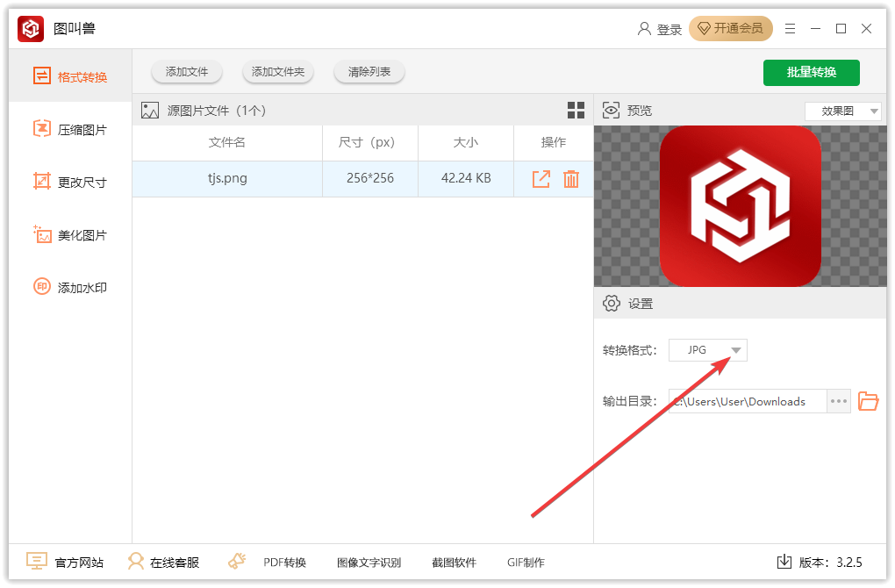Open the 转换格式 JPG dropdown
The image size is (895, 588).
pos(708,349)
